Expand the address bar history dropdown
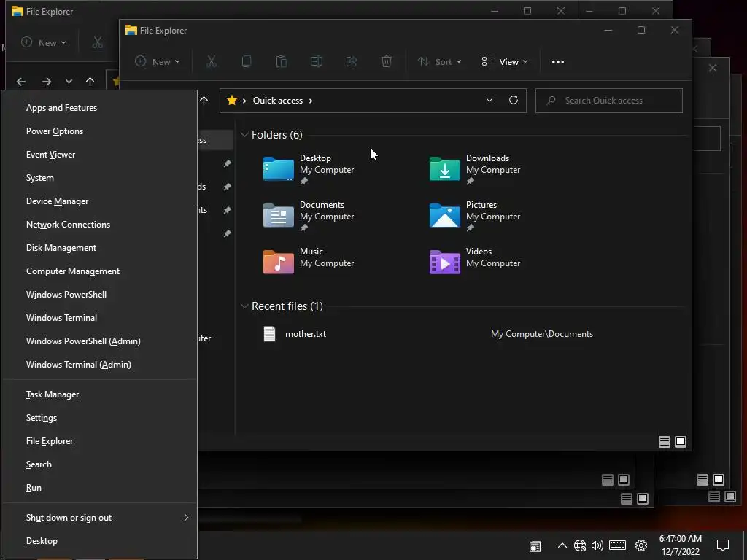 pos(489,100)
